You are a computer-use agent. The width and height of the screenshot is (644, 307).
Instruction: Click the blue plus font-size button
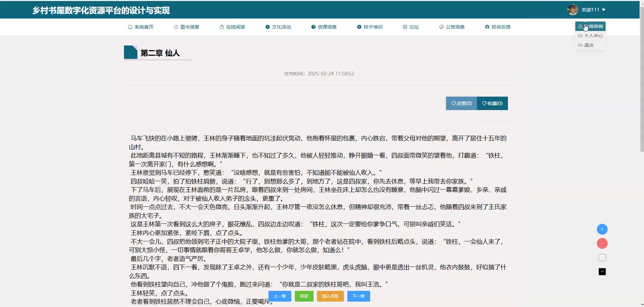coord(602,229)
